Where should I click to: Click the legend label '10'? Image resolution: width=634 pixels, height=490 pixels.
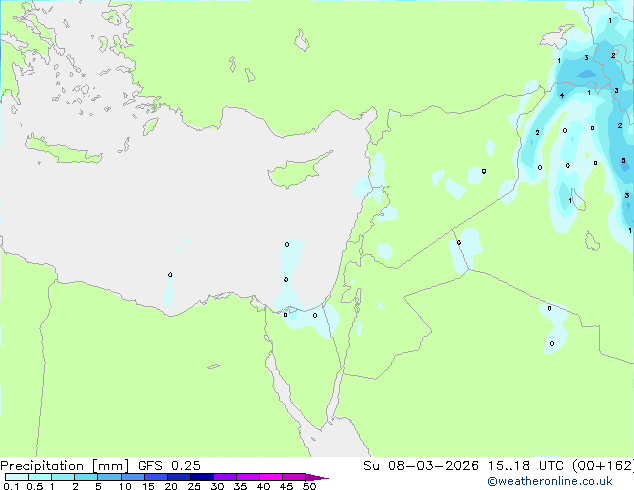pyautogui.click(x=125, y=486)
